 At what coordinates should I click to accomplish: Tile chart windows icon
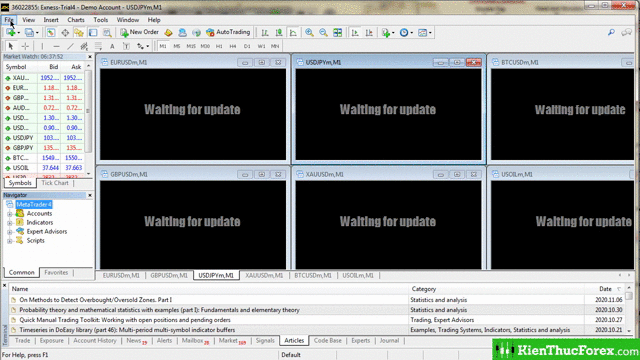click(x=338, y=32)
